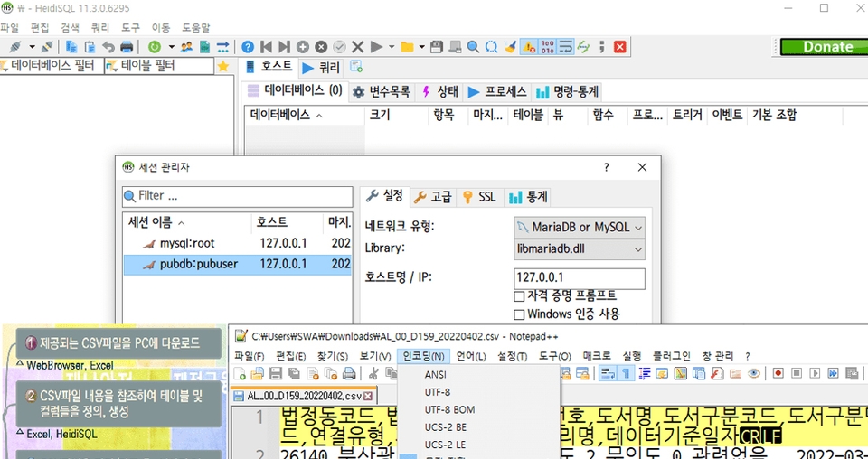Click the paste clipboard icon in HeidiSQL toolbar
Screen dimensions: 868x459
coord(90,47)
